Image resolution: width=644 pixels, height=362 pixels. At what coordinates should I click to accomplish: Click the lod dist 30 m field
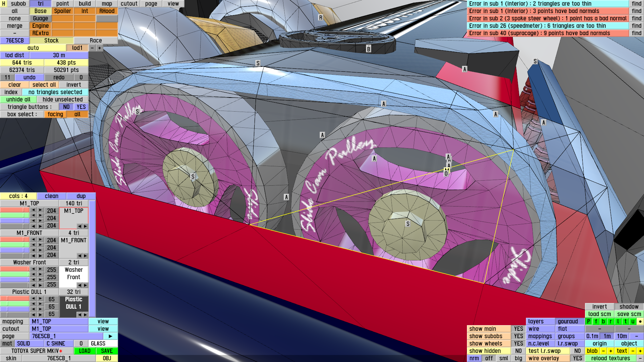(x=59, y=55)
